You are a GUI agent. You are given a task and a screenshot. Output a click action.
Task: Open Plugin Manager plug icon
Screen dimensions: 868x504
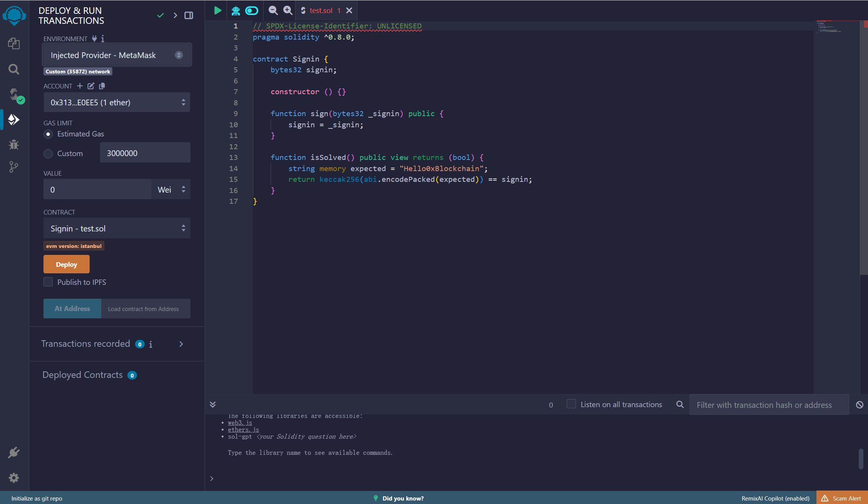pyautogui.click(x=14, y=452)
